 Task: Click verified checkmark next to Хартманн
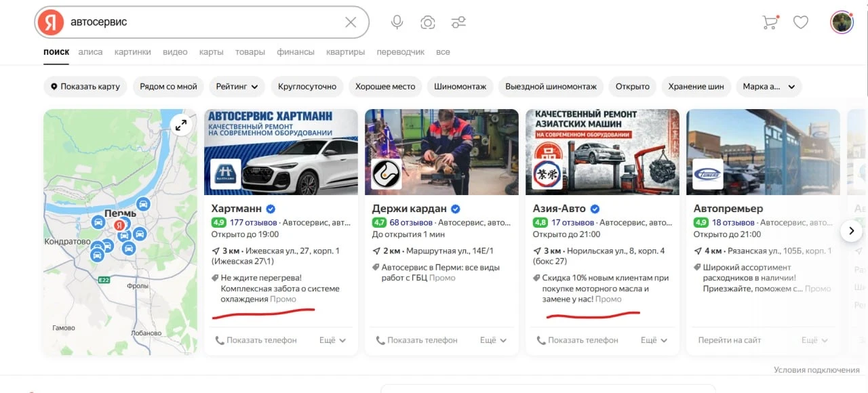tap(271, 209)
